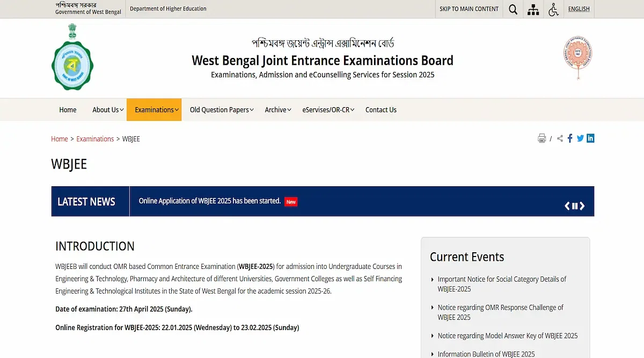
Task: Open Department of Higher Education link
Action: tap(168, 9)
